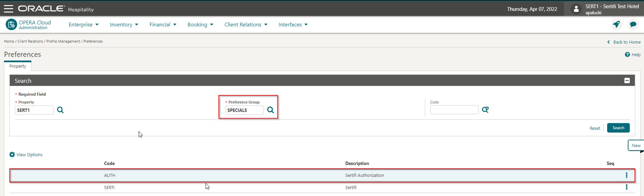
Task: Click the rocket quick launch icon
Action: click(616, 24)
